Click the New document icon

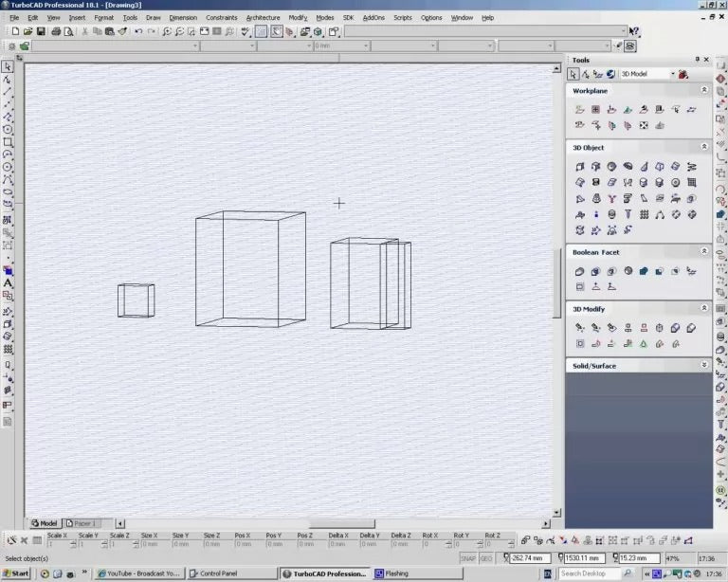[x=14, y=31]
